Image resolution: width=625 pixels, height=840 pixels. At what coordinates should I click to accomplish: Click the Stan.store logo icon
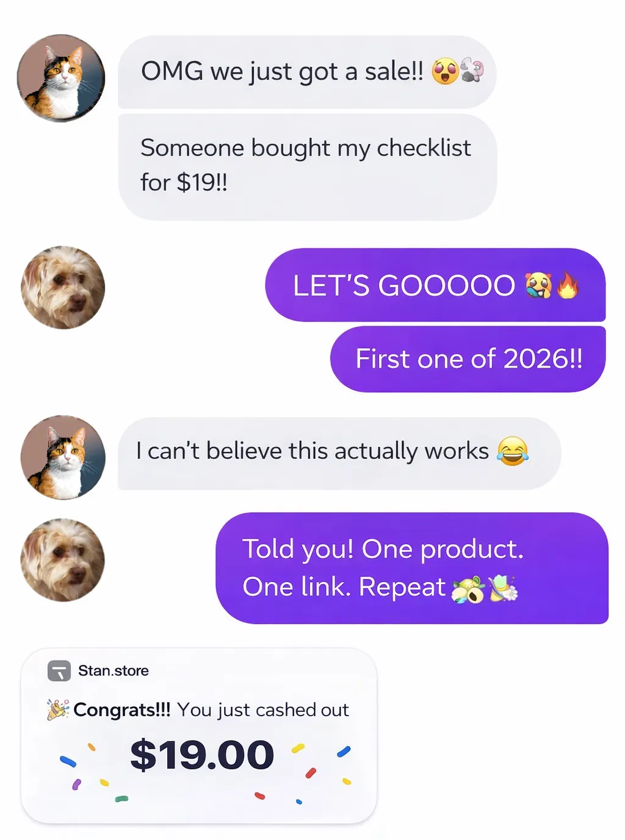[x=59, y=671]
